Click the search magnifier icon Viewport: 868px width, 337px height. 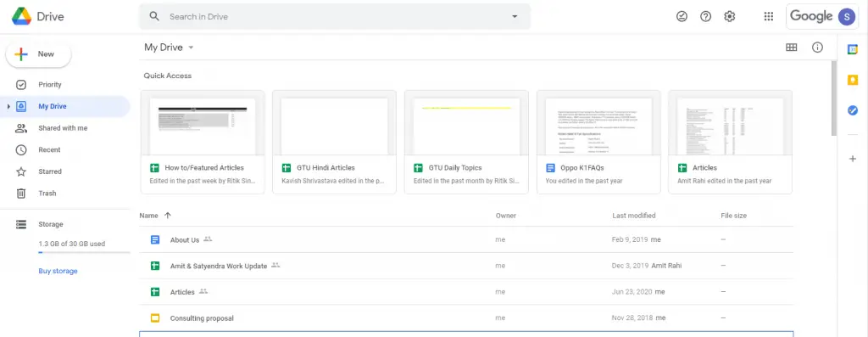(x=154, y=17)
